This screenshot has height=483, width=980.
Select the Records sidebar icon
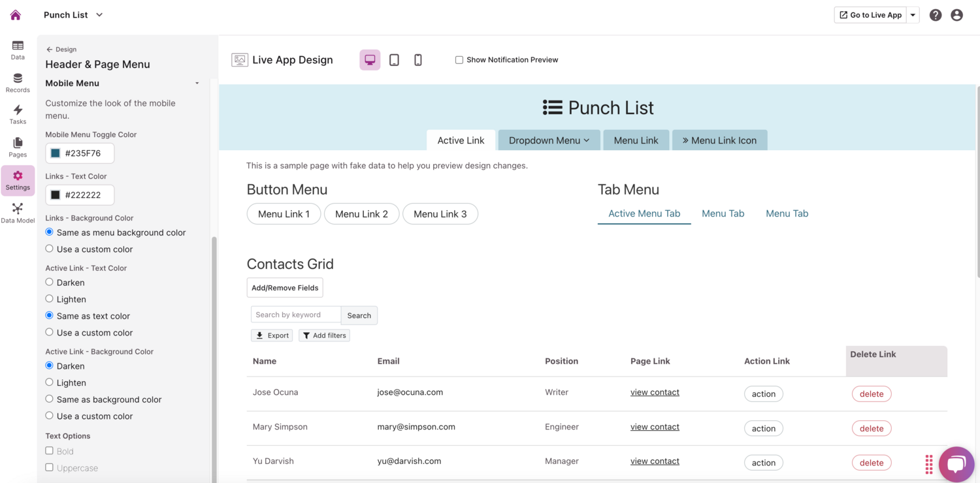[17, 82]
